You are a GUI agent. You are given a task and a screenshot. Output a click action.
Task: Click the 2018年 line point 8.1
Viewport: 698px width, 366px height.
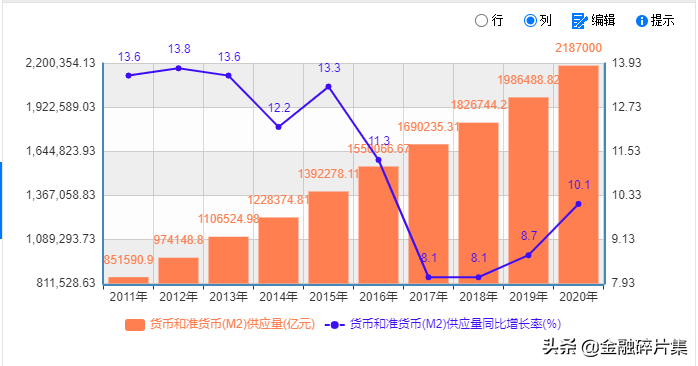tap(479, 277)
